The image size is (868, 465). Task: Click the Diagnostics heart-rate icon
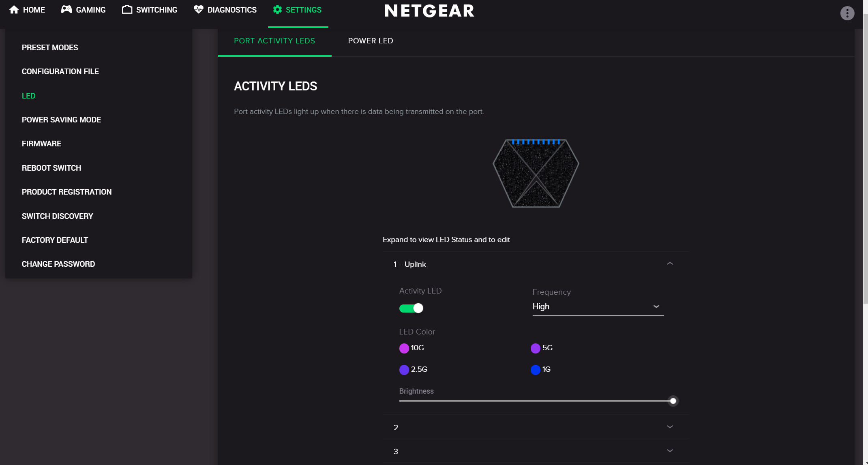tap(198, 9)
